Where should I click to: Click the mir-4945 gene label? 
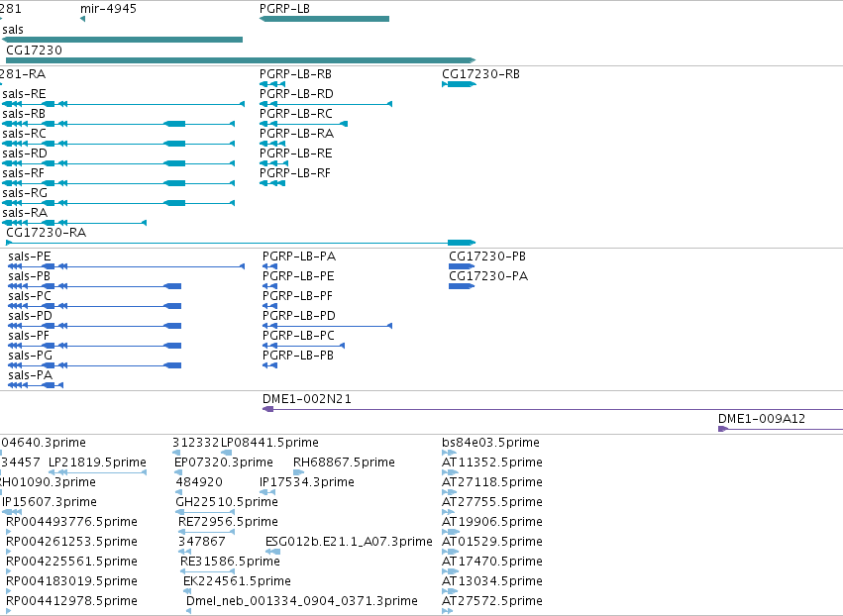click(x=108, y=9)
